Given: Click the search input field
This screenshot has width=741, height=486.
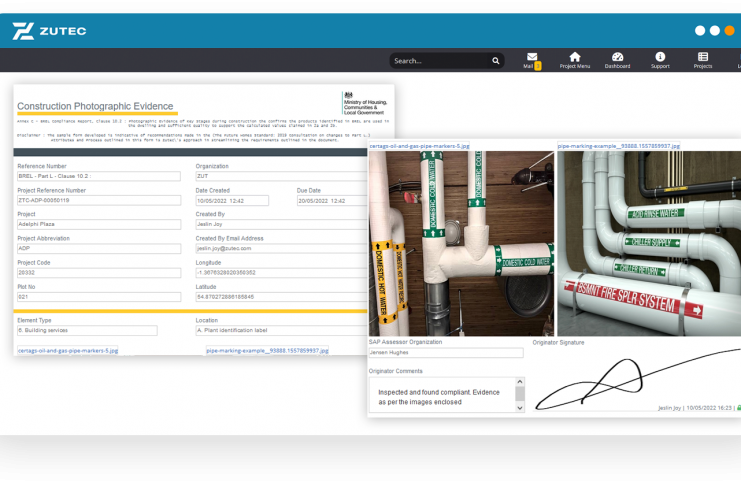Looking at the screenshot, I should (438, 61).
